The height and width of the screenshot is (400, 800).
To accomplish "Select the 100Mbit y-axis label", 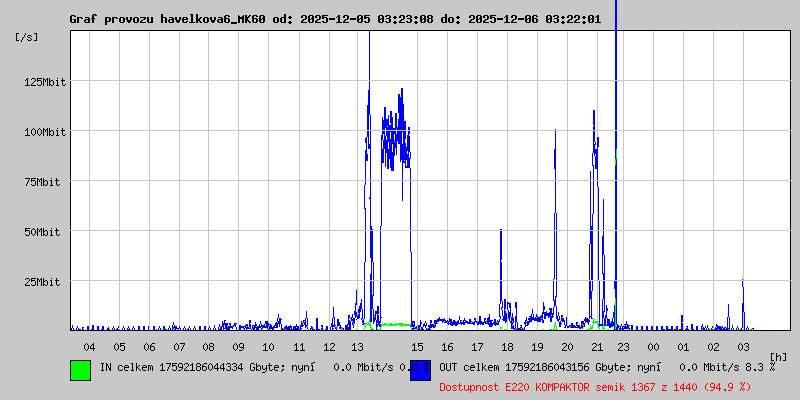I will pos(45,132).
